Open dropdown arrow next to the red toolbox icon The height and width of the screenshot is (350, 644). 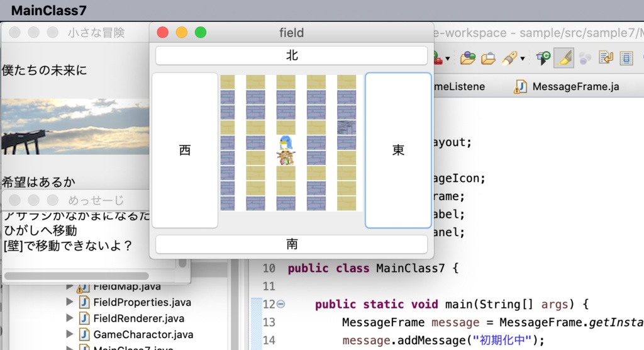point(448,59)
